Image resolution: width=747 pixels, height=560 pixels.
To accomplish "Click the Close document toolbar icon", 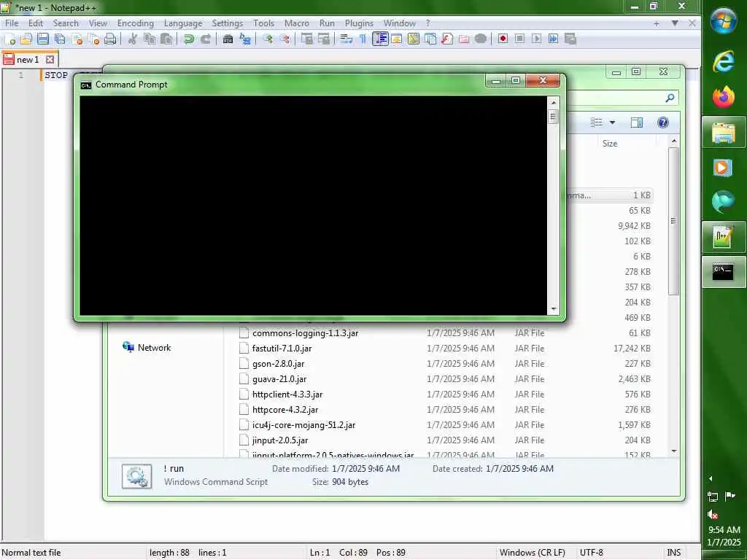I will click(77, 39).
